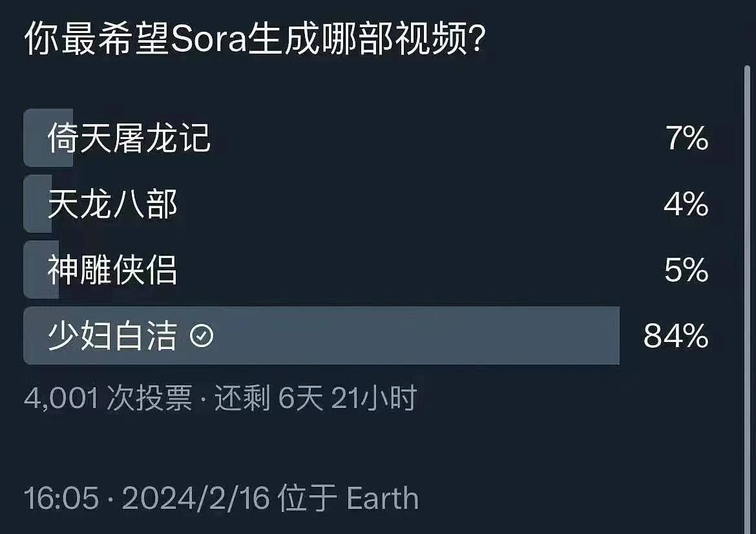Open the Earth location tag

pos(383,499)
